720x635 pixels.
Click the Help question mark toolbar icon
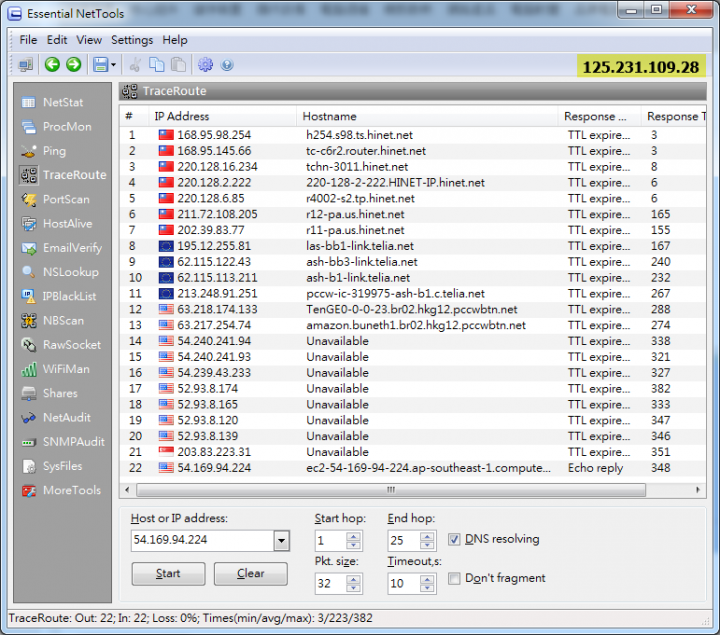pos(227,65)
